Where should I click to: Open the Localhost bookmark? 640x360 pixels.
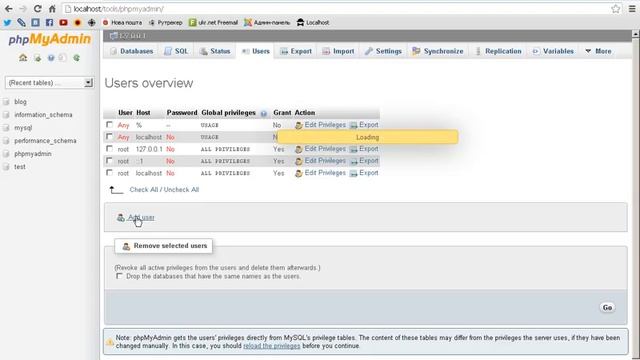(x=313, y=22)
